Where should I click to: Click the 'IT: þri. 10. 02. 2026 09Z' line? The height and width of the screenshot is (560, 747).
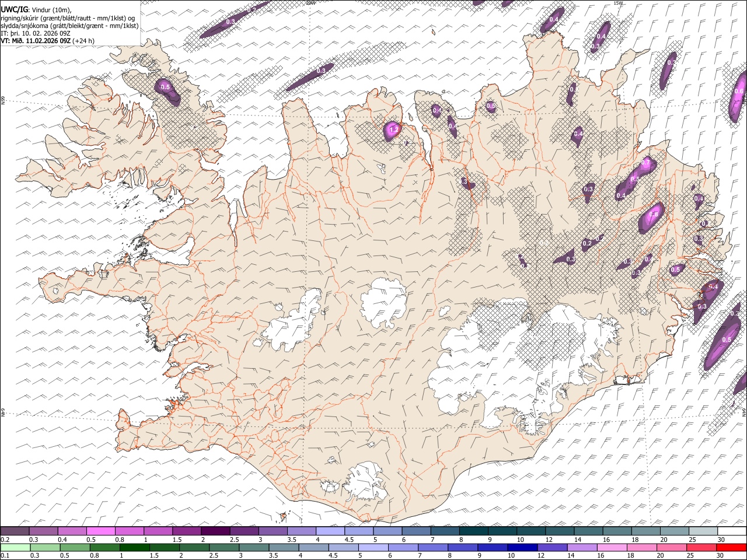(36, 33)
